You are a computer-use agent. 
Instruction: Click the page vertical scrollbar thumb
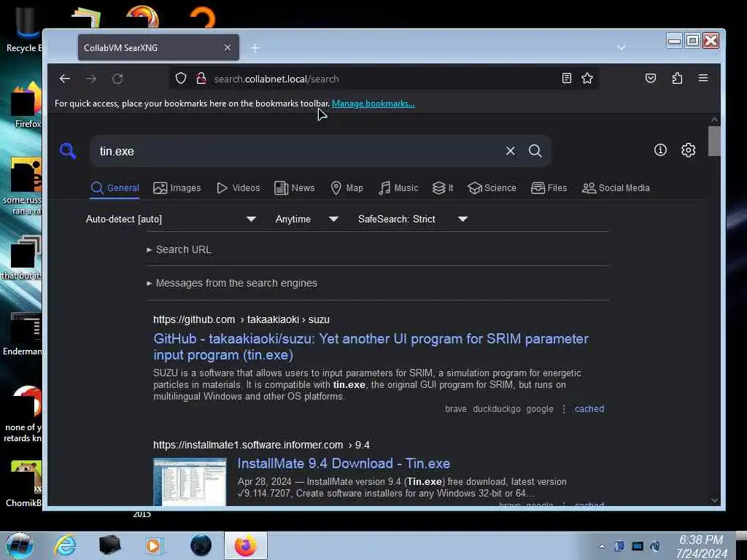713,141
